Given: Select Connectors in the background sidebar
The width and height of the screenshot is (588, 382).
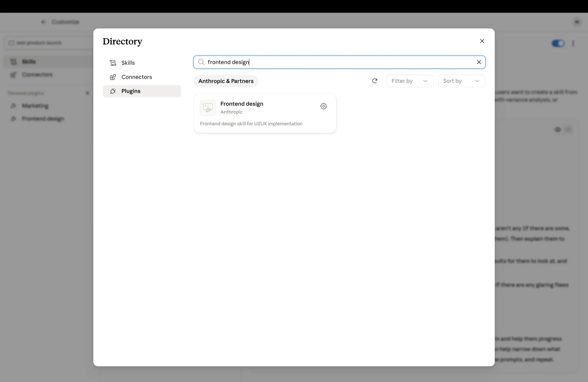Looking at the screenshot, I should [x=48, y=75].
